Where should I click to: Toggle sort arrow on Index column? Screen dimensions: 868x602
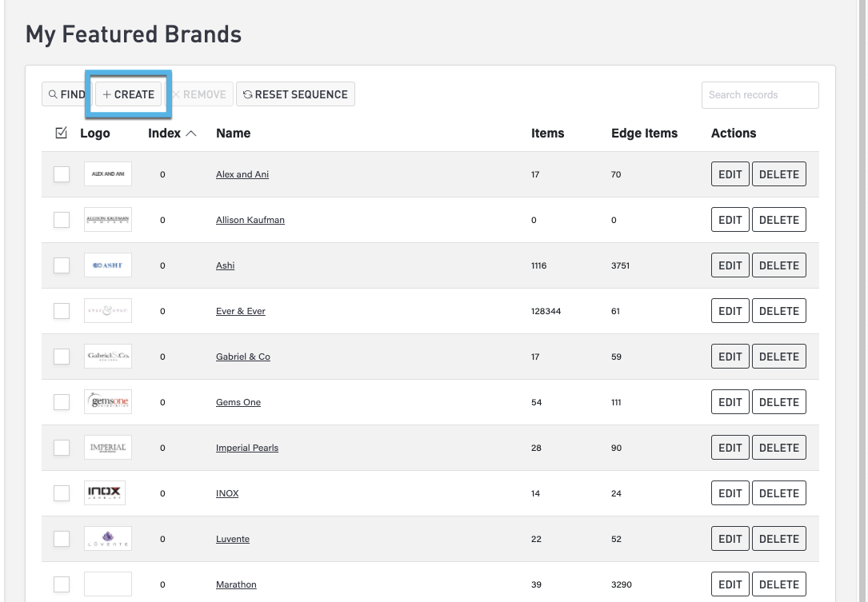(x=190, y=134)
